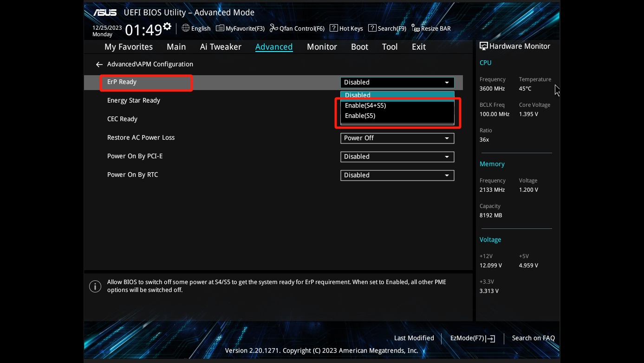Viewport: 644px width, 363px height.
Task: Open Search(F9) in the top bar
Action: point(387,28)
